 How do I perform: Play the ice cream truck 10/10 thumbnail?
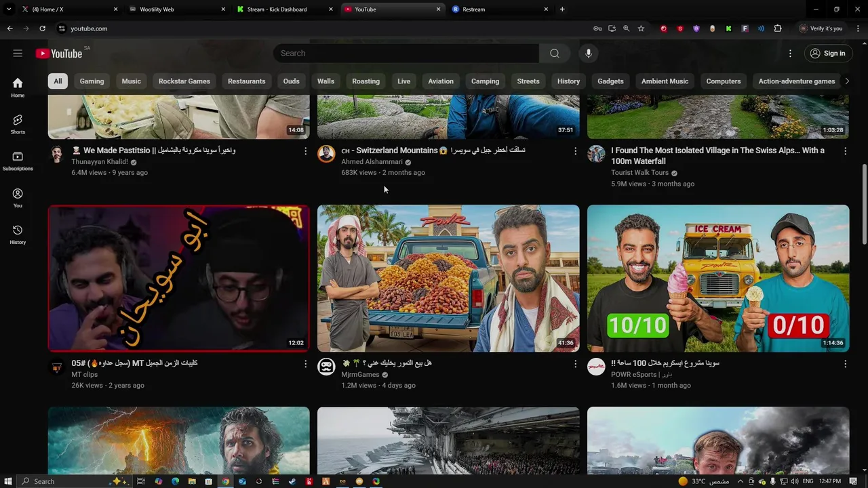coord(718,279)
